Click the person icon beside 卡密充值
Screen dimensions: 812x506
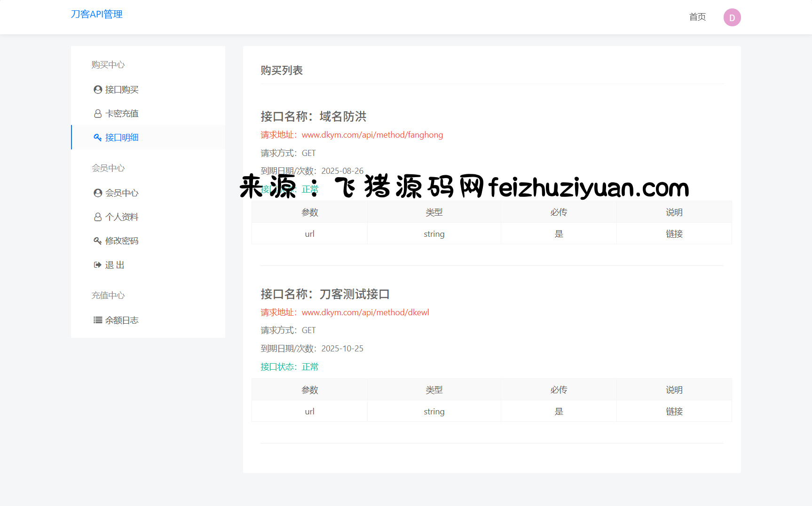click(98, 114)
